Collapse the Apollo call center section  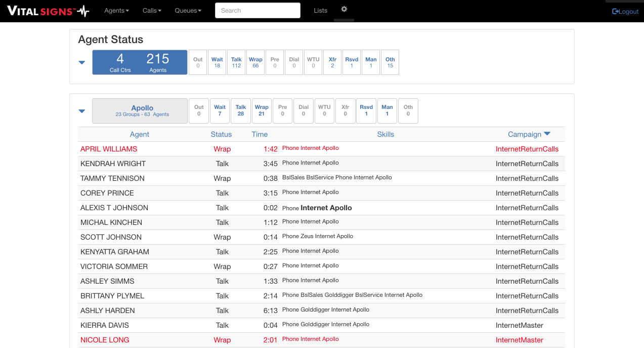pyautogui.click(x=81, y=111)
